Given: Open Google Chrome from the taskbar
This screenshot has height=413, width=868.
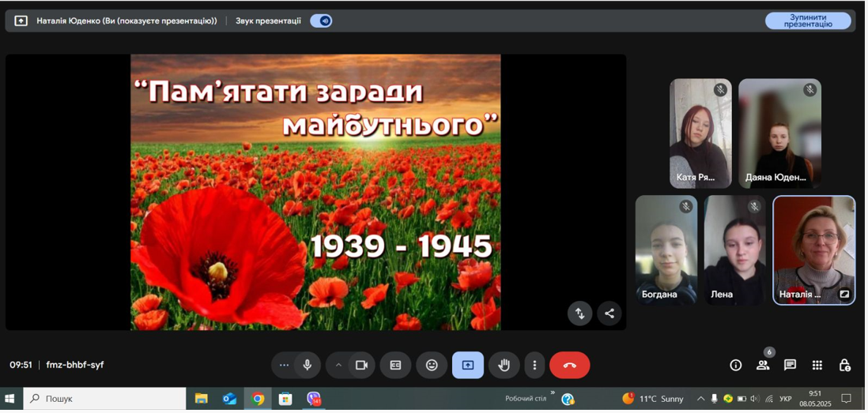Looking at the screenshot, I should 258,399.
